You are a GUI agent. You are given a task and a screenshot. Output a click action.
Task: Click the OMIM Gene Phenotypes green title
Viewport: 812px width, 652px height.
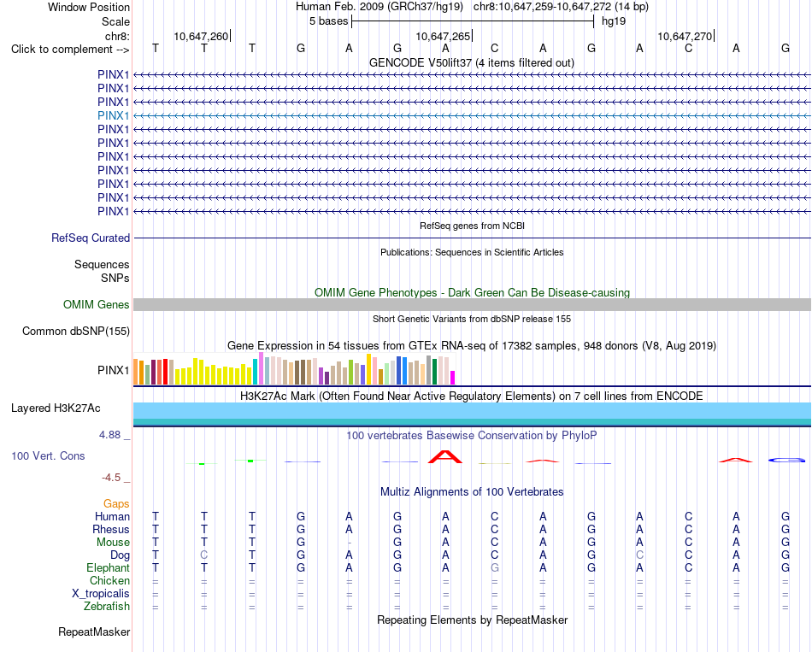pyautogui.click(x=472, y=292)
